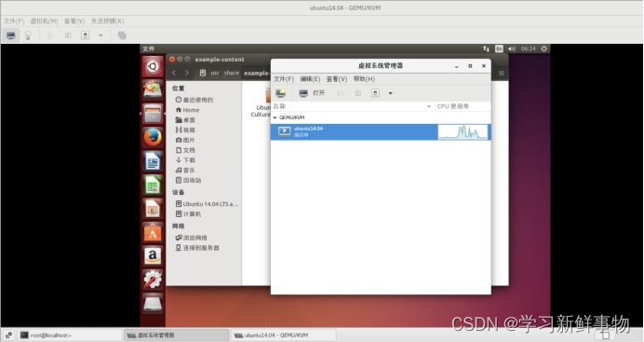Open the 发送按键(K) menu
The image size is (644, 342).
(x=107, y=21)
